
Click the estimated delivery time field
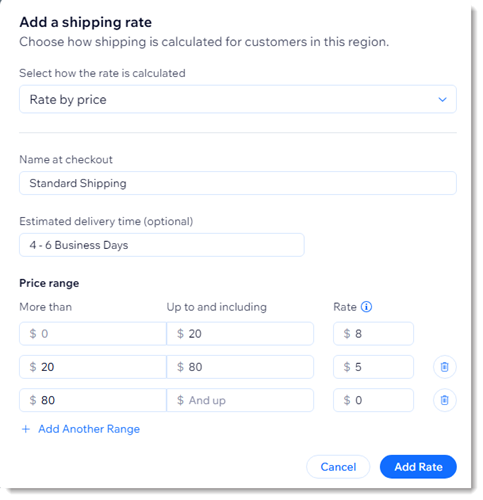(162, 245)
